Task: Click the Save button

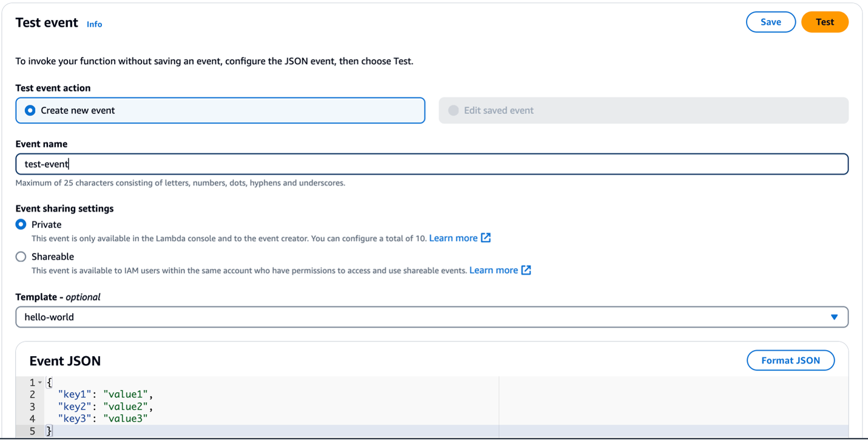Action: tap(770, 21)
